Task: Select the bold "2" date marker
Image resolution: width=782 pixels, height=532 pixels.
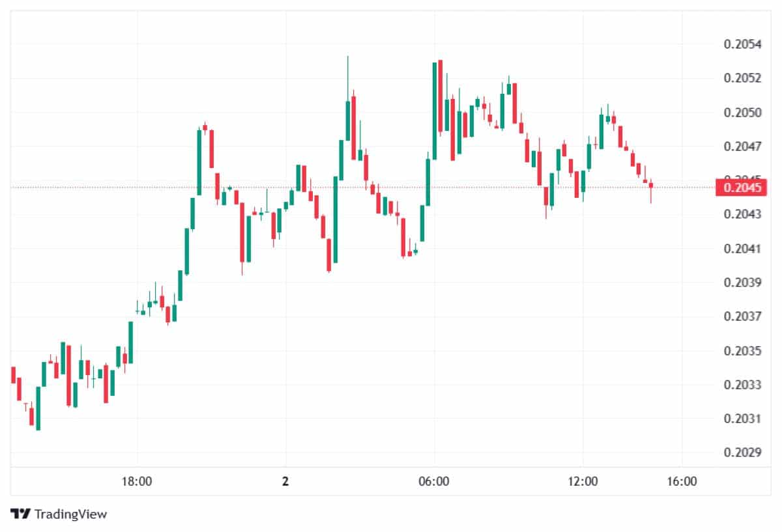Action: 285,482
